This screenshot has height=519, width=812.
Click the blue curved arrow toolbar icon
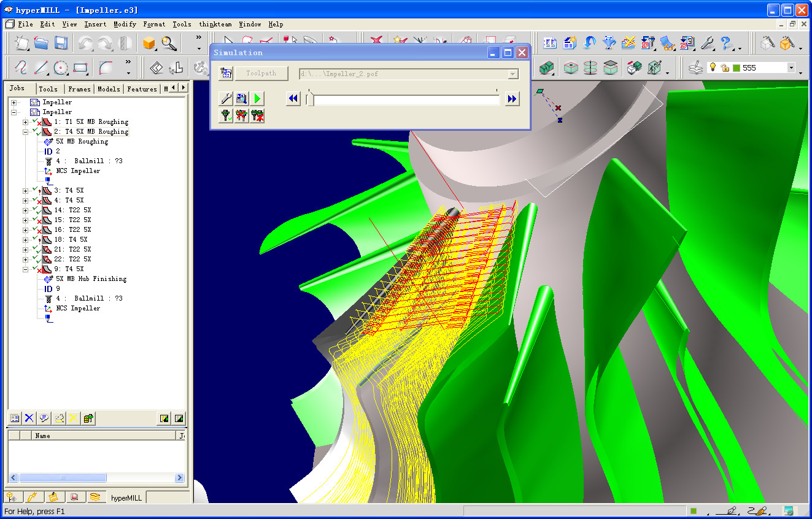click(590, 43)
